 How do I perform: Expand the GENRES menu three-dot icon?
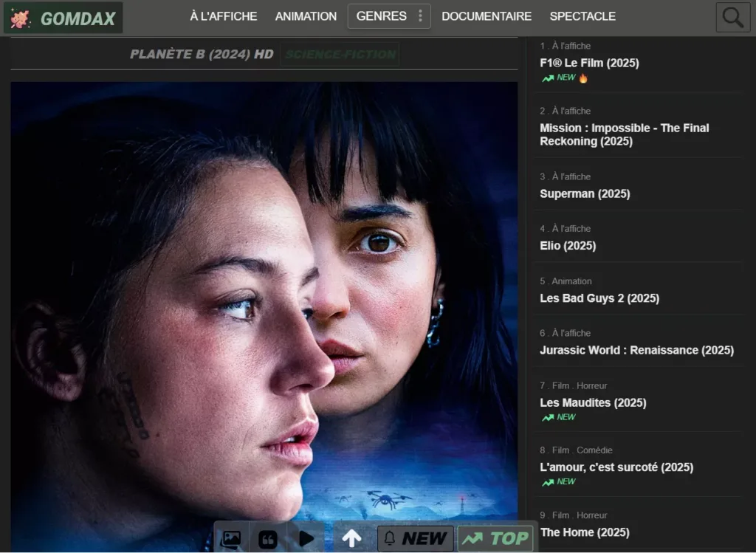[x=420, y=16]
